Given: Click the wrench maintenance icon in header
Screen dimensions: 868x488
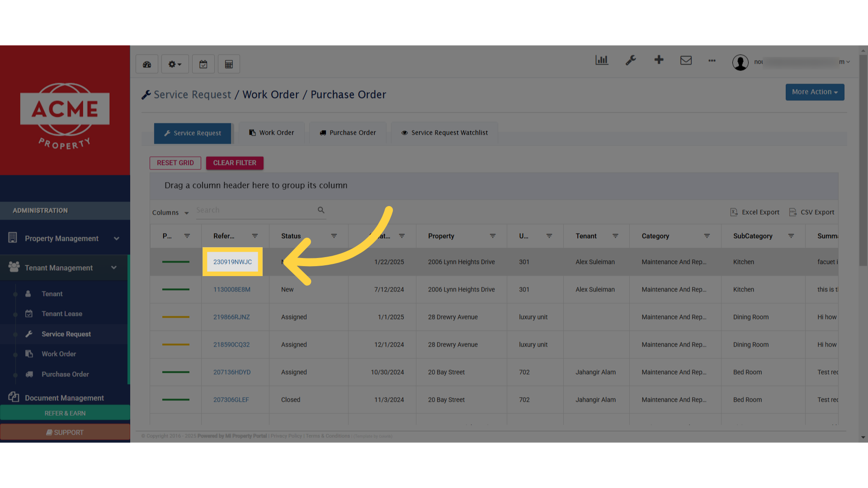Looking at the screenshot, I should [x=631, y=60].
